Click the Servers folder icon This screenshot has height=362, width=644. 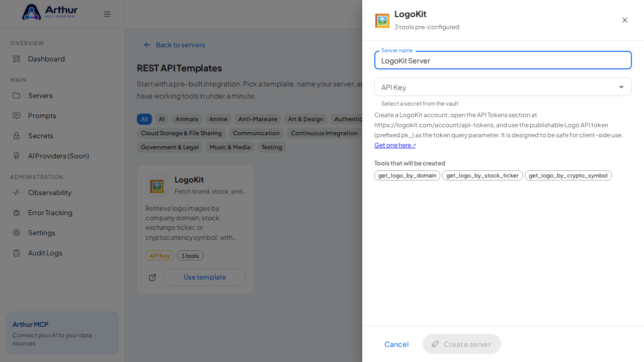point(17,96)
